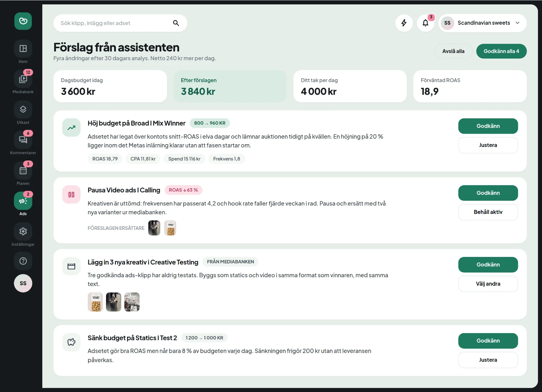Open first föreslagen ersättare thumbnail (dark)
The image size is (542, 392).
[x=154, y=228]
